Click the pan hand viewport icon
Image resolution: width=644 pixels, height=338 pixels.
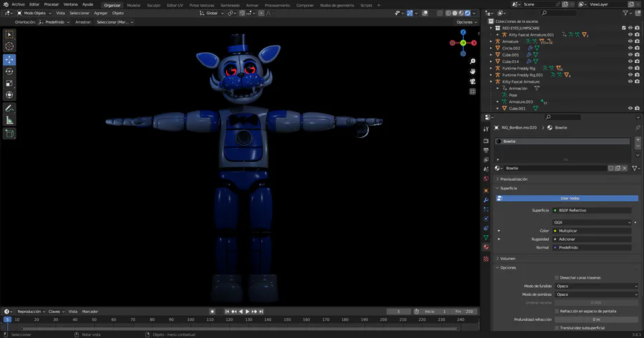[473, 71]
